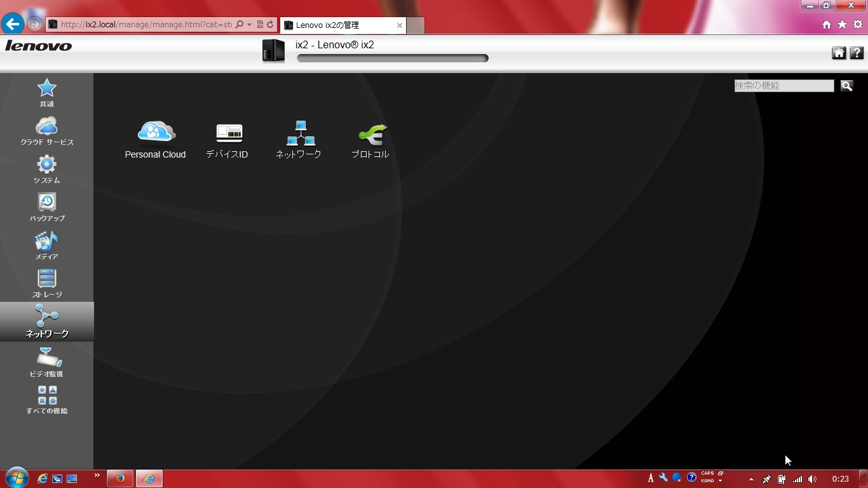This screenshot has height=488, width=868.
Task: Open the 共通 (Common) star category
Action: [46, 93]
